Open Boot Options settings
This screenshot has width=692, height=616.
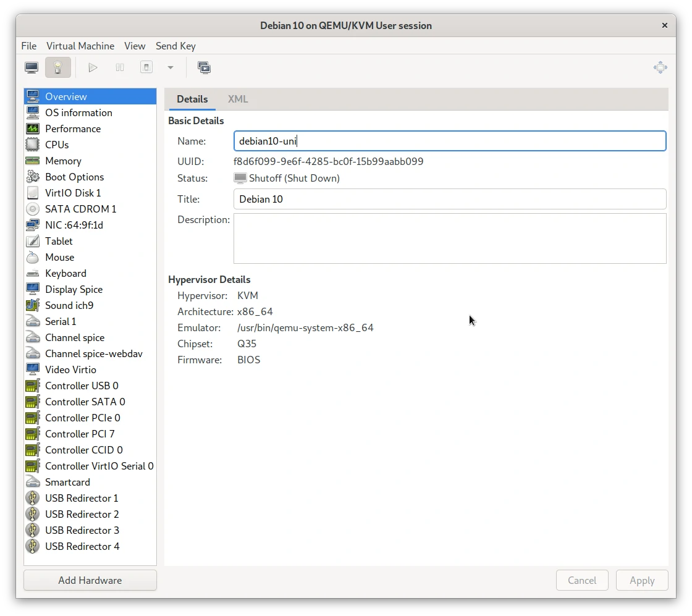(x=90, y=177)
